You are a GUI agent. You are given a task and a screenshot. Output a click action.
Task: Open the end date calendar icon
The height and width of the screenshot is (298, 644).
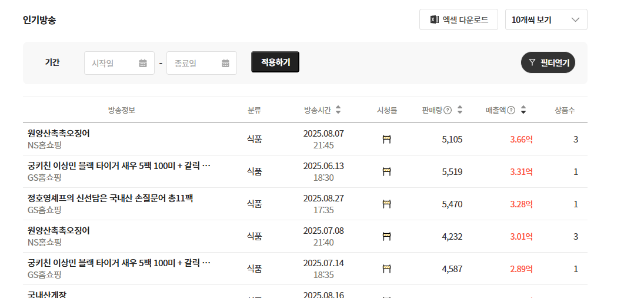tap(225, 63)
